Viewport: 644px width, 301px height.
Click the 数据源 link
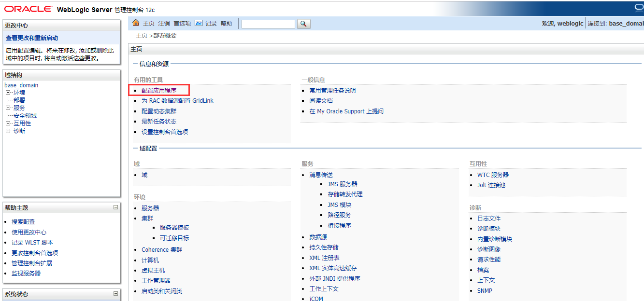318,237
